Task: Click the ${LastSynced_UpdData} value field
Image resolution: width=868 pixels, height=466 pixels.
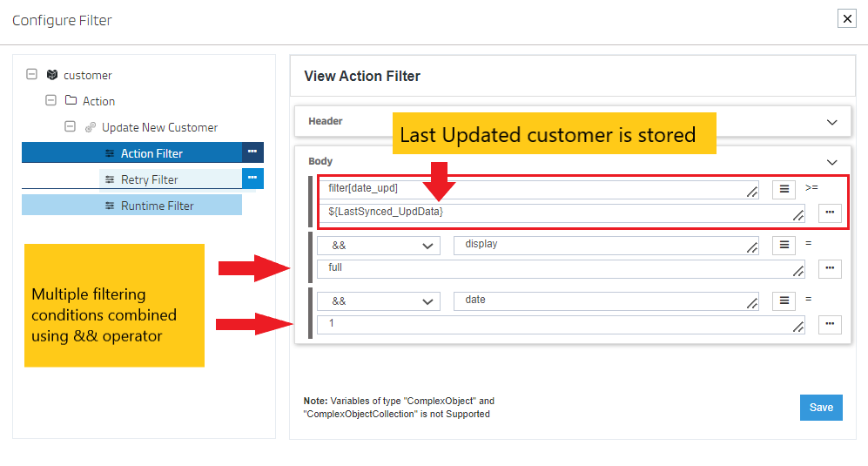Action: tap(563, 213)
